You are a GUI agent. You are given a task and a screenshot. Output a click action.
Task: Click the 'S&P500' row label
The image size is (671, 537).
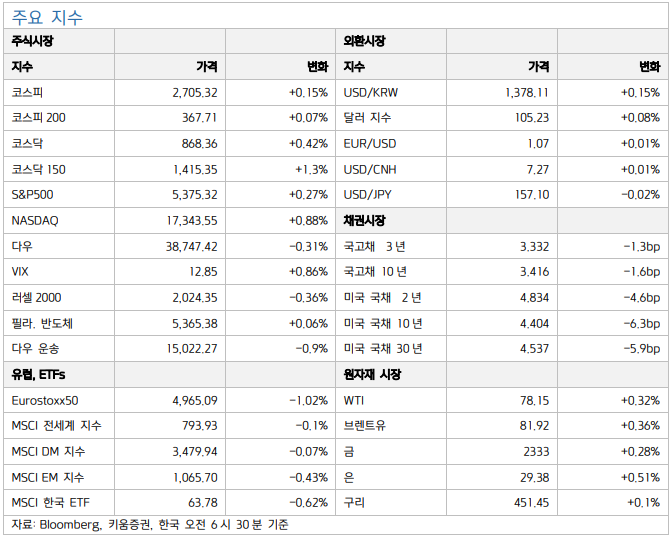[32, 195]
